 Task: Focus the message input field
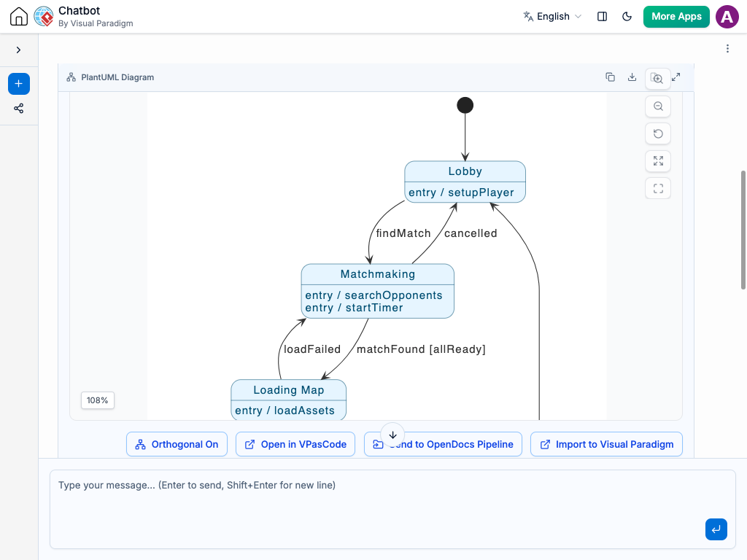click(x=393, y=510)
